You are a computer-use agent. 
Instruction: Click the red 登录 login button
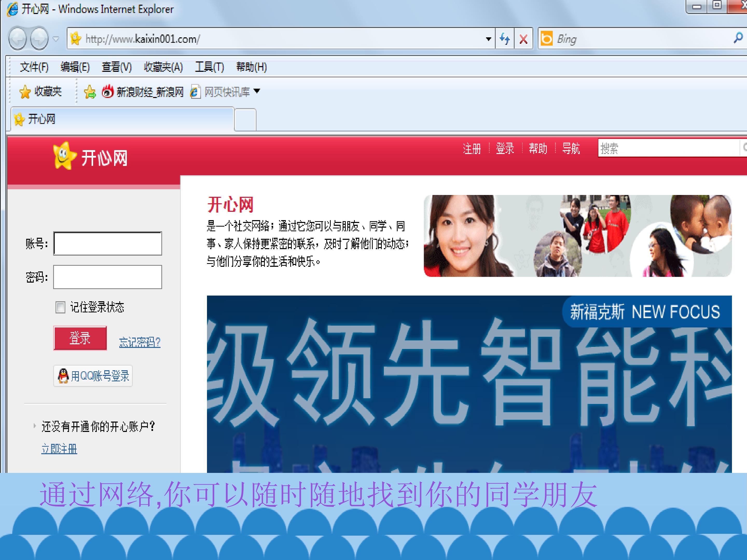[80, 338]
